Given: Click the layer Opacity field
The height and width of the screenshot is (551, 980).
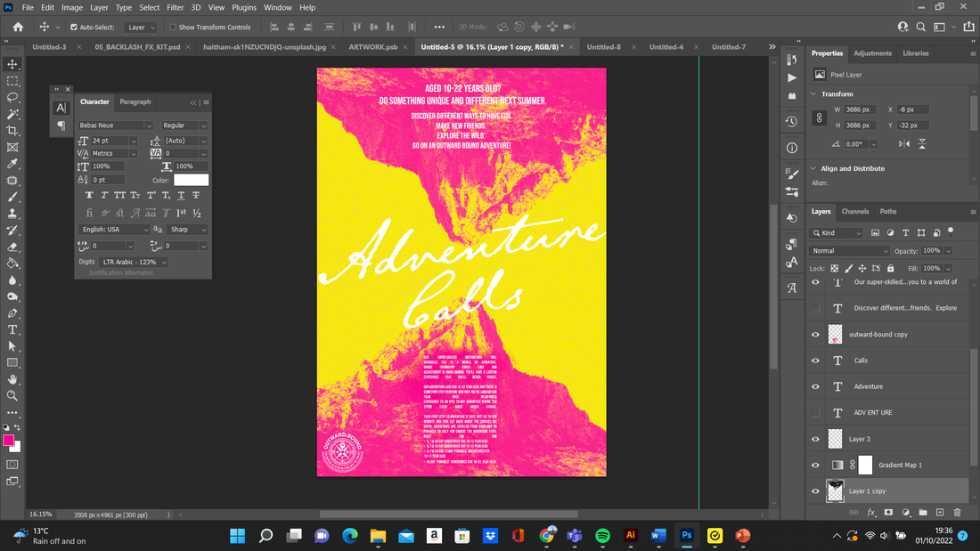Looking at the screenshot, I should pos(932,251).
